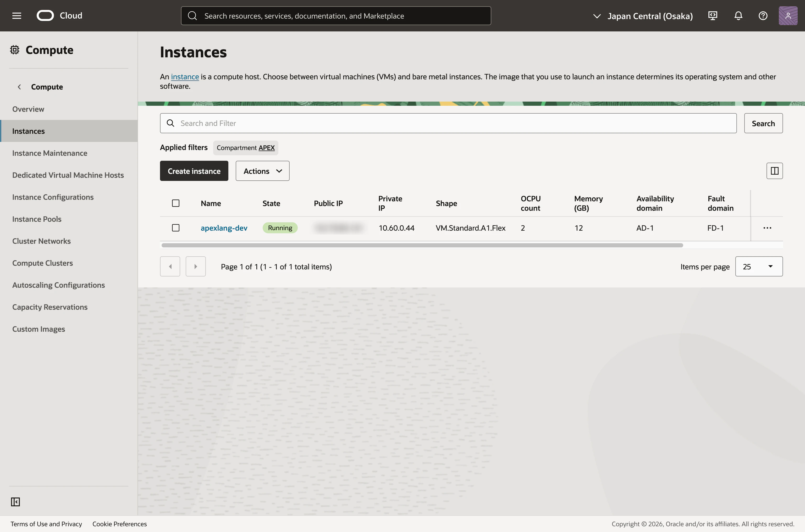Viewport: 805px width, 532px height.
Task: Open Instance Maintenance page
Action: [49, 153]
